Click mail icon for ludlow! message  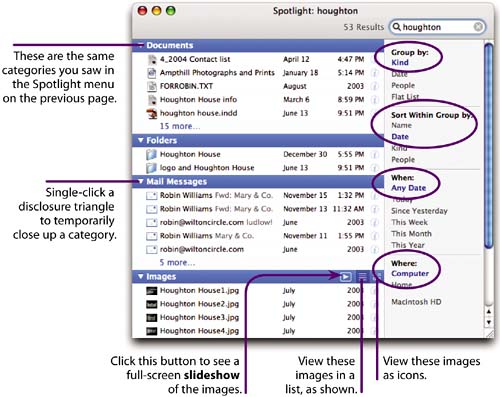(x=152, y=222)
